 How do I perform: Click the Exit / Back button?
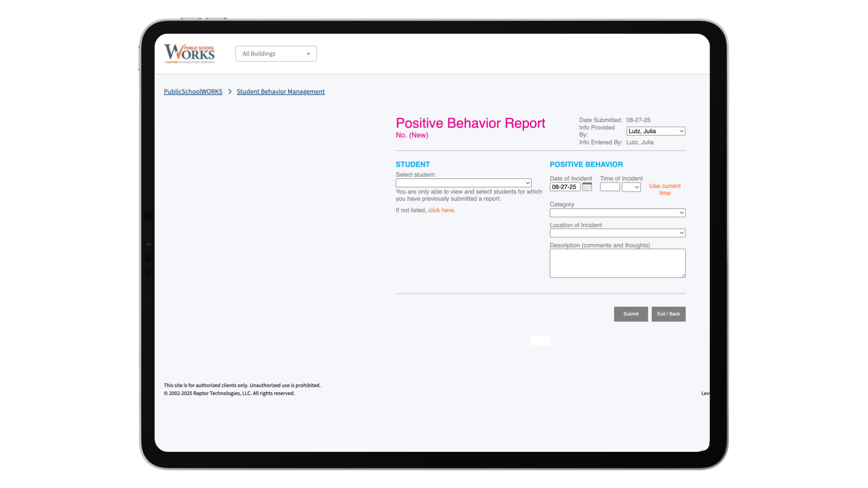pos(669,314)
